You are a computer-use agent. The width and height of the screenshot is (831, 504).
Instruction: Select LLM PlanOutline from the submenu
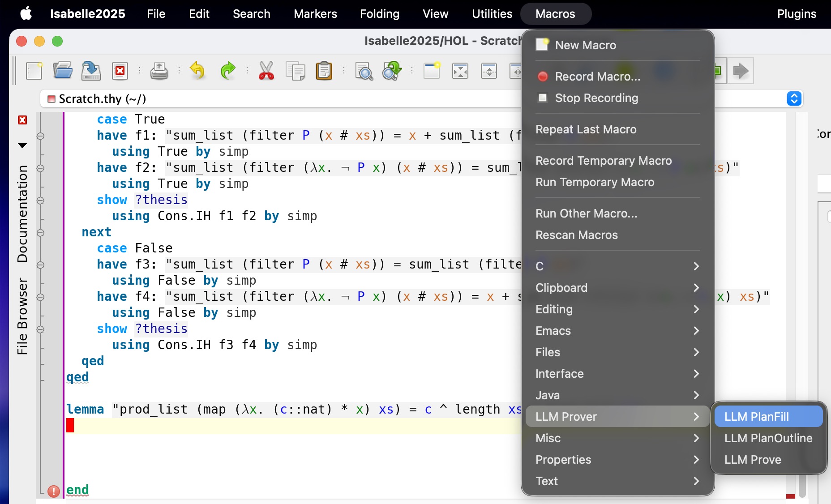(x=768, y=438)
